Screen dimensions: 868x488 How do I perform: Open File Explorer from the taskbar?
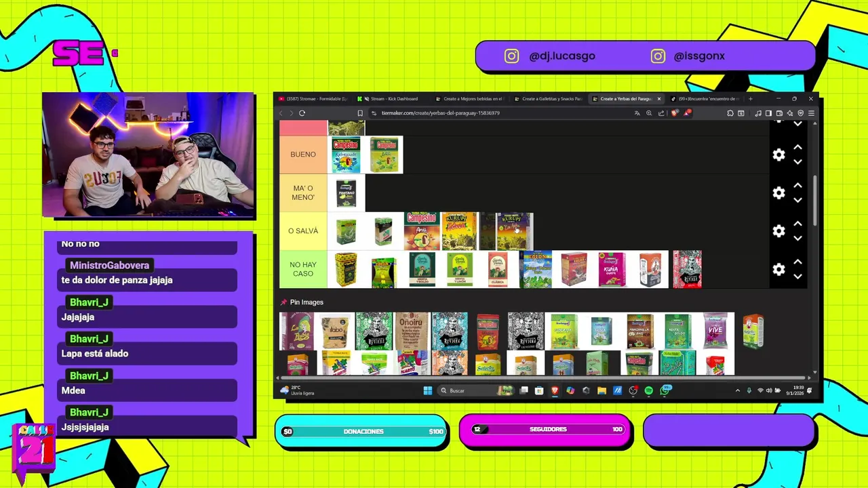pos(601,390)
